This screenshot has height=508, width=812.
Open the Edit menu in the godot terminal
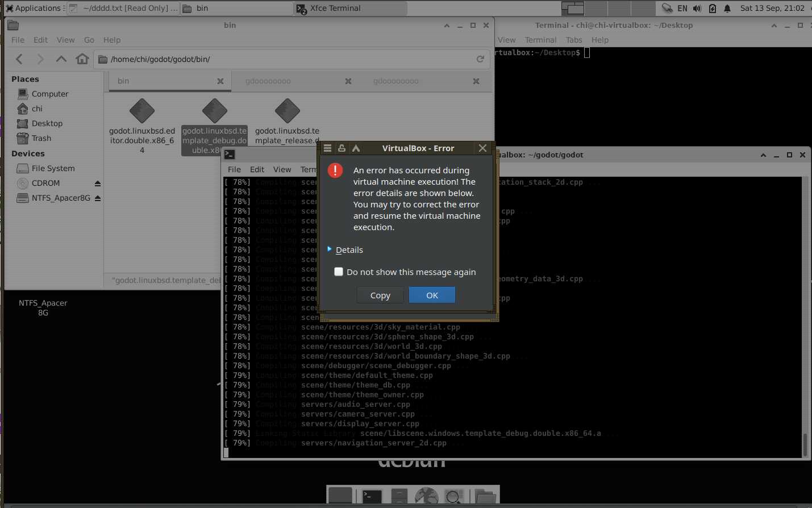coord(257,169)
